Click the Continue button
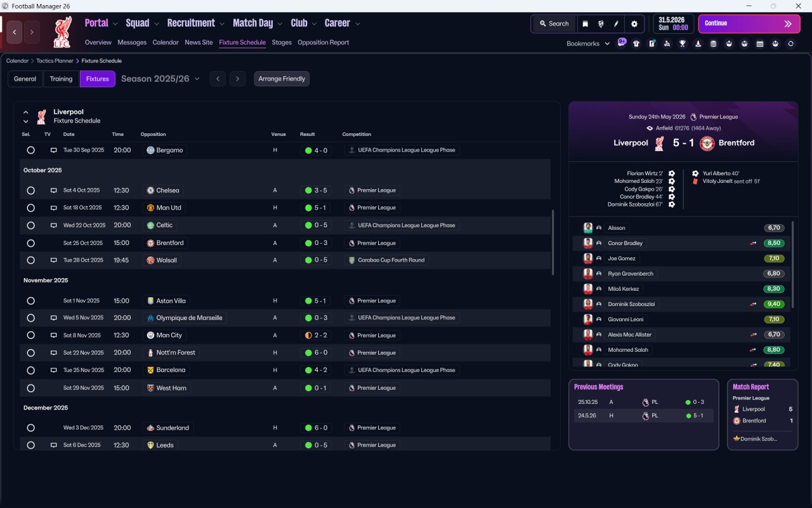This screenshot has width=812, height=508. click(x=749, y=23)
